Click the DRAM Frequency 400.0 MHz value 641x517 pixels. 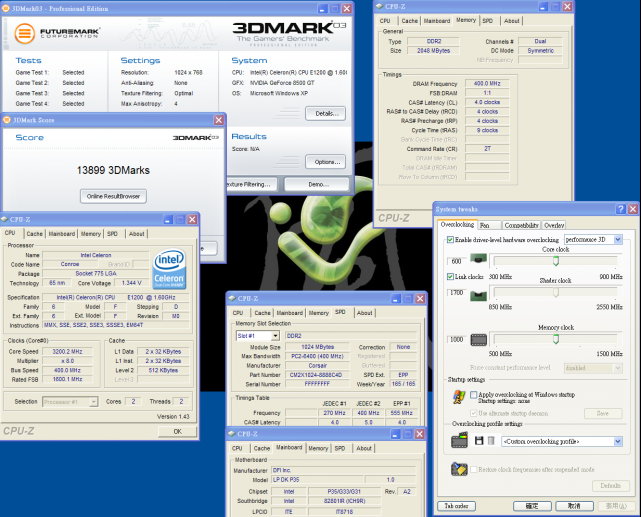click(x=487, y=83)
